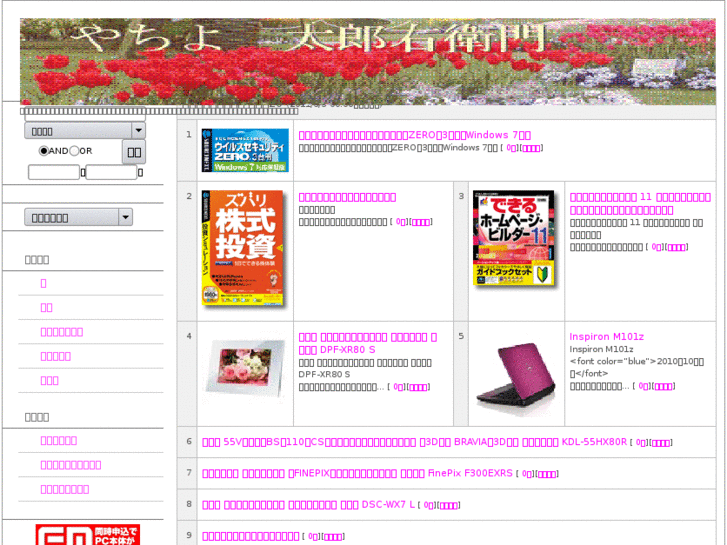Open the Inspiron M101z title link
727x545 pixels.
(606, 337)
